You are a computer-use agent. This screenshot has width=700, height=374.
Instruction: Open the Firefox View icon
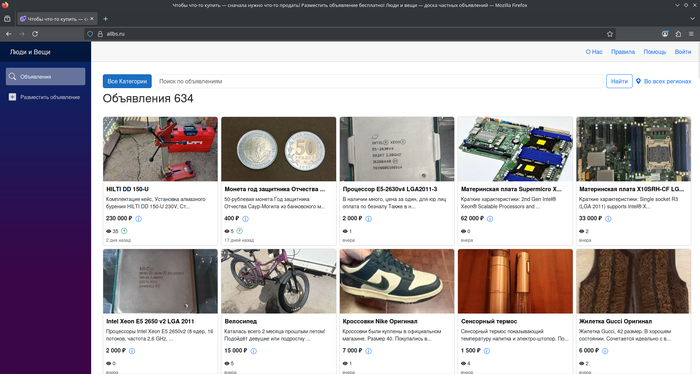pos(7,19)
